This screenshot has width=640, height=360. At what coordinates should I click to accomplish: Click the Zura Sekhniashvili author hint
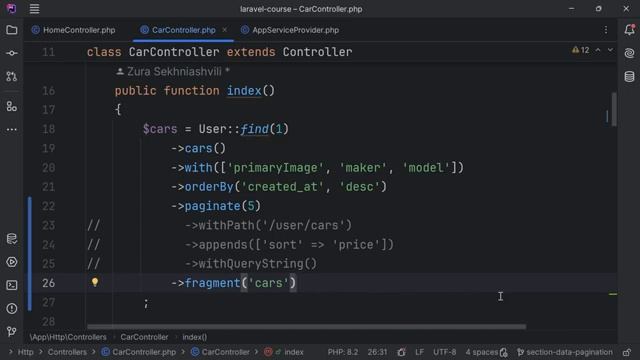(x=173, y=71)
